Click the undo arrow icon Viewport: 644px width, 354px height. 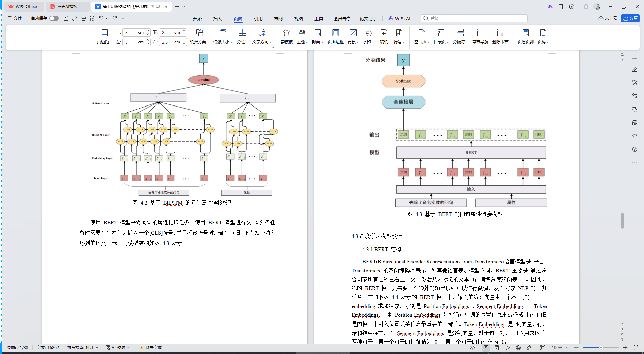click(x=101, y=18)
